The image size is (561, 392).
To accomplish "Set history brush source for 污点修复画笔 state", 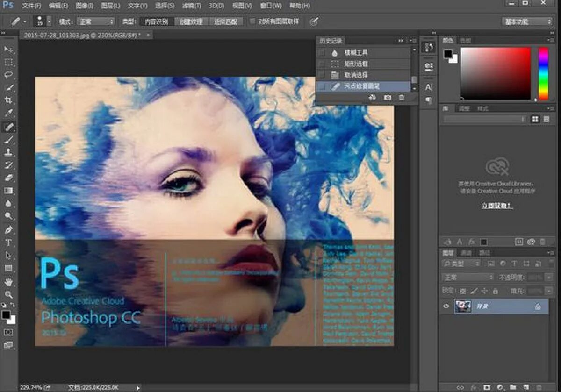I will coord(321,86).
